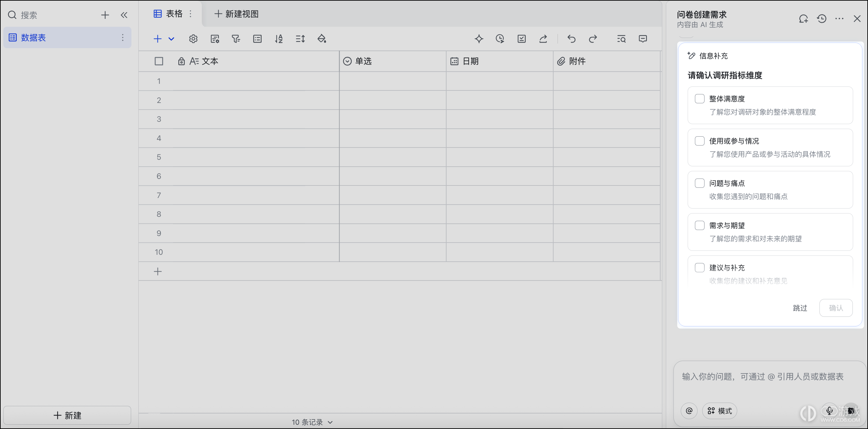Click the AI sparkle icon in toolbar
This screenshot has width=868, height=429.
pos(479,39)
